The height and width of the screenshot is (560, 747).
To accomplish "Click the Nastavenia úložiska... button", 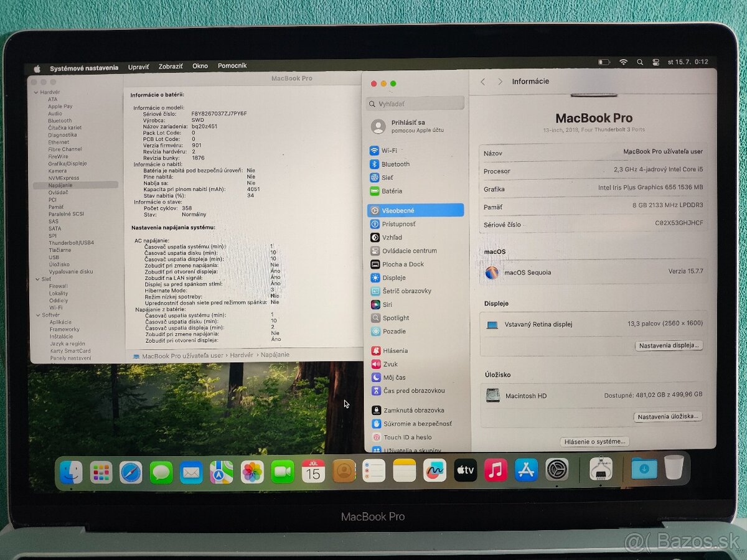I will coord(669,416).
